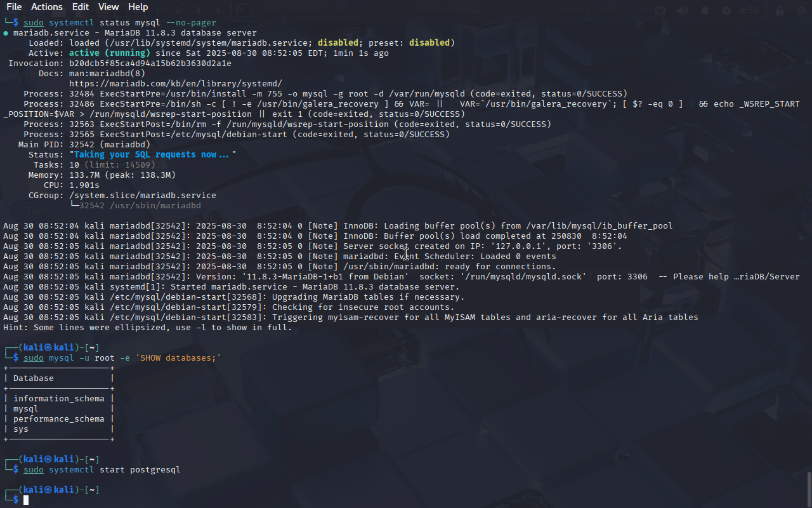Viewport: 812px width, 508px height.
Task: Click the 'Hint: Some lines were ellipsized' message
Action: pyautogui.click(x=148, y=328)
